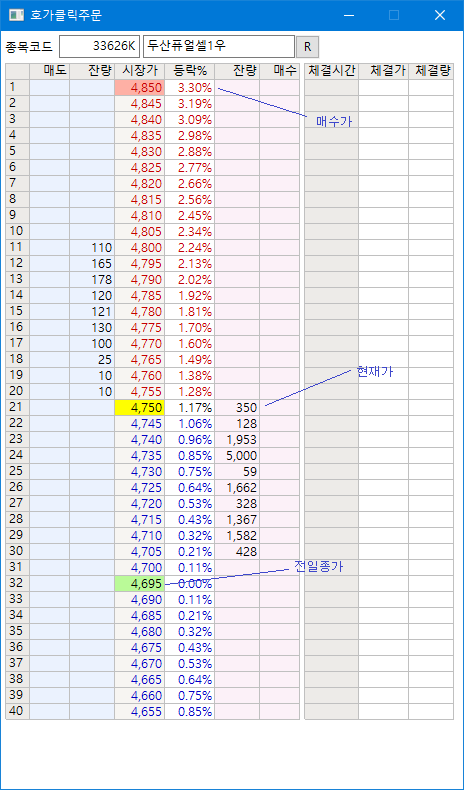Select the price cell 4,715
The height and width of the screenshot is (790, 464).
[x=140, y=520]
